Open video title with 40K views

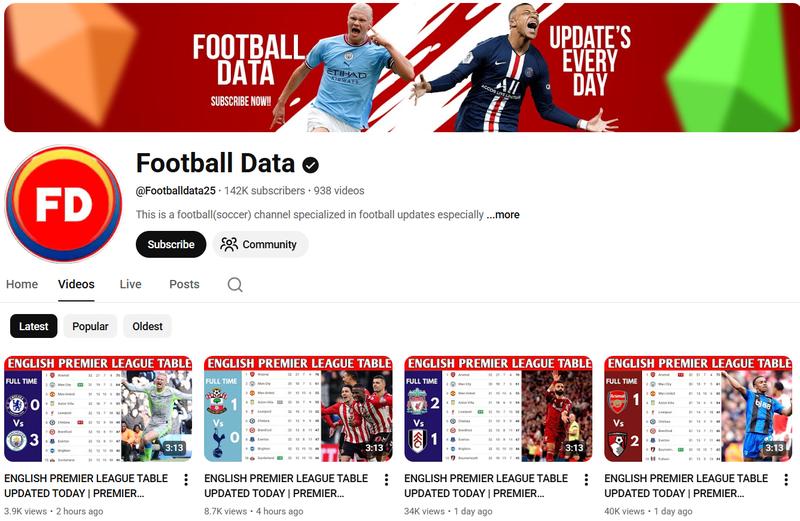(686, 486)
